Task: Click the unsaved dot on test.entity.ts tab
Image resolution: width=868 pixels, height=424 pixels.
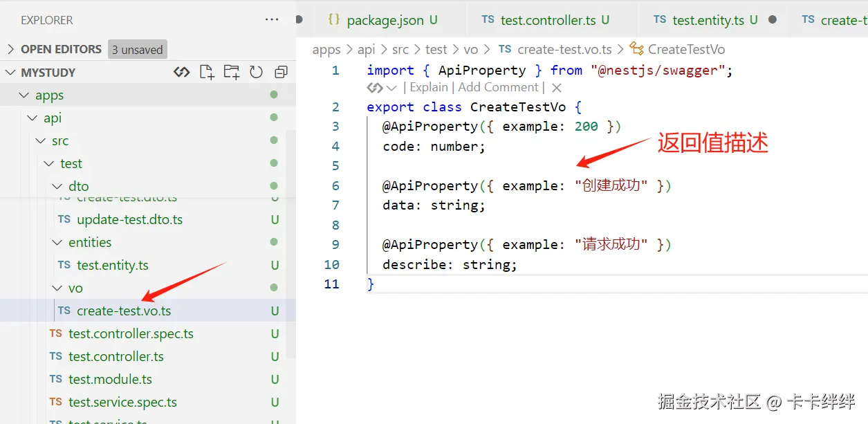Action: (x=773, y=20)
